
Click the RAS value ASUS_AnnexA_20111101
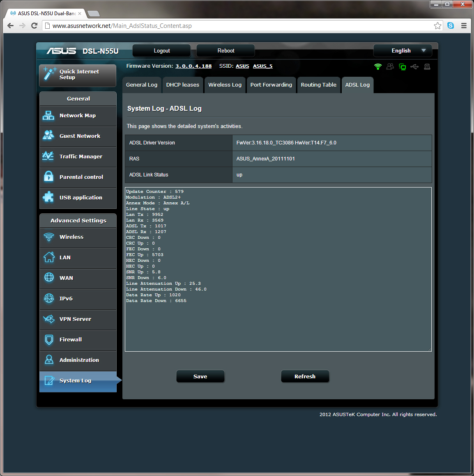point(266,159)
